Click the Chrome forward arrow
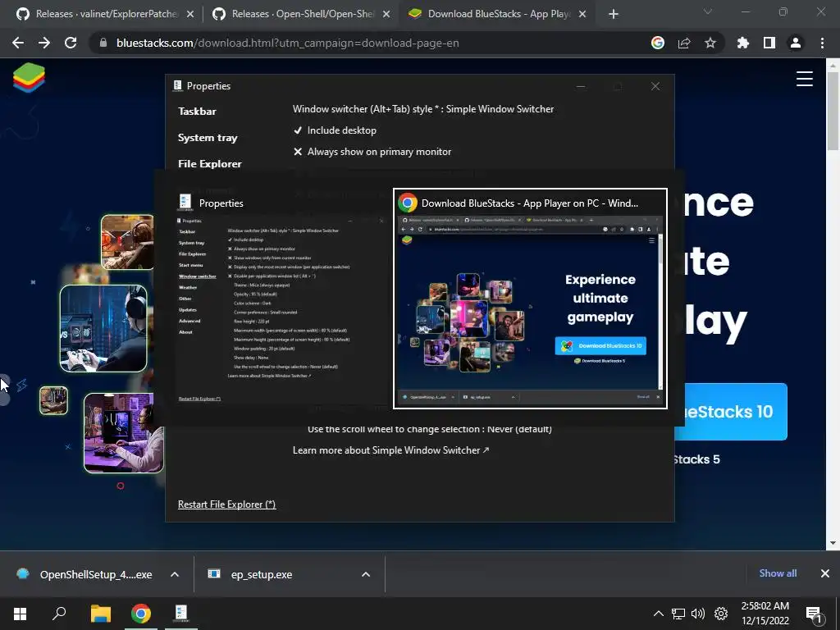This screenshot has width=840, height=630. pos(44,43)
